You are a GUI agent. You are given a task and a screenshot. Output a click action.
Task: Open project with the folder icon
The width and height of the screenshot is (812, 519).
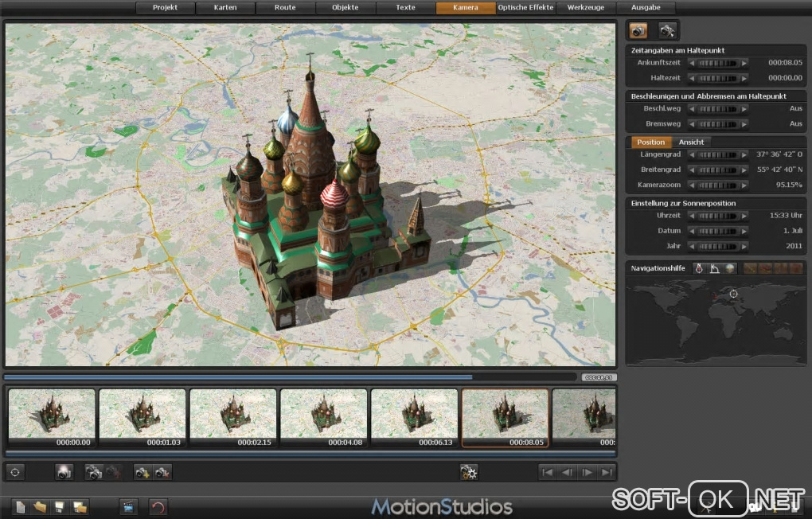pyautogui.click(x=40, y=506)
